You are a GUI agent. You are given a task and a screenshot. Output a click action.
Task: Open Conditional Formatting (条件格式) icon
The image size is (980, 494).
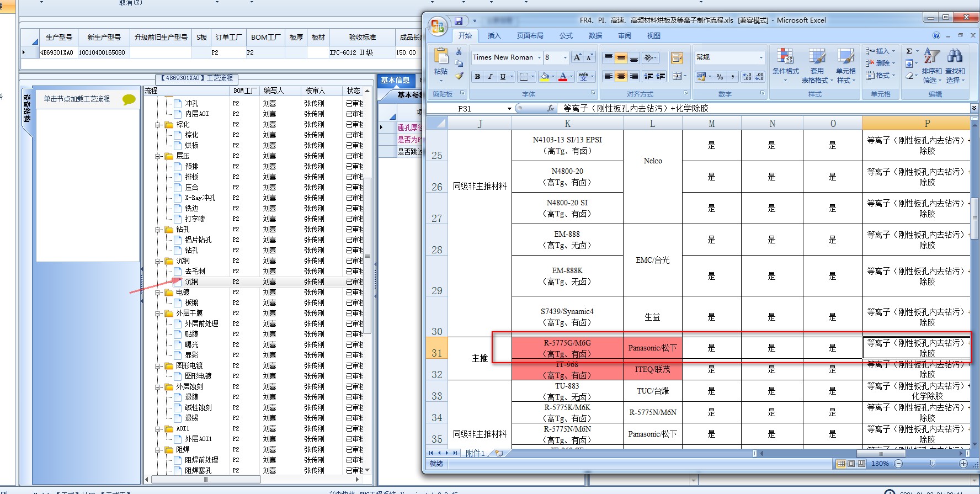[x=785, y=56]
